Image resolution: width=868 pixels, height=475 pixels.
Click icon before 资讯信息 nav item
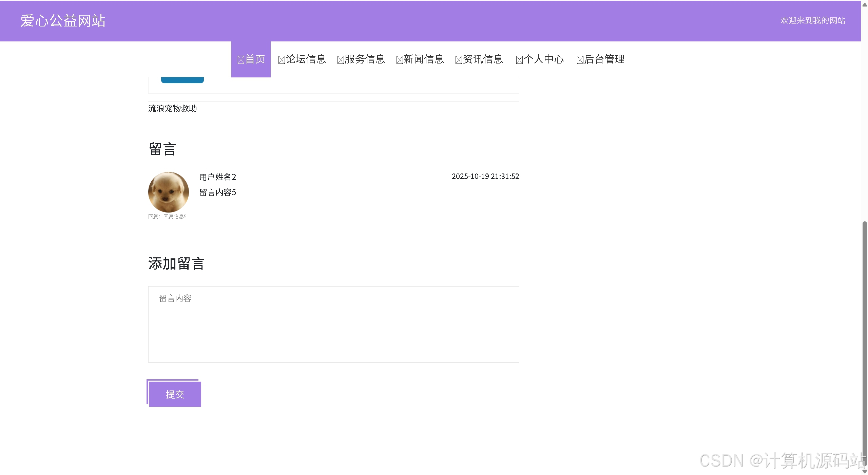coord(459,60)
